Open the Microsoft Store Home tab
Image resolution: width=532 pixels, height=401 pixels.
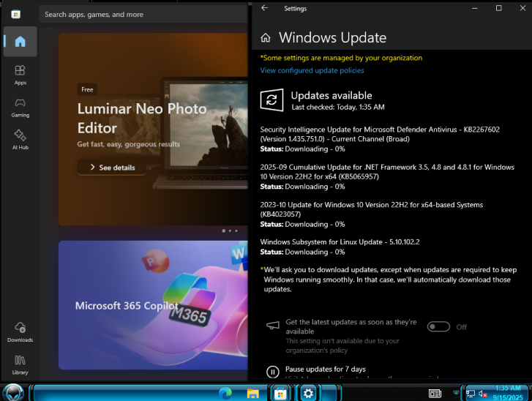point(20,42)
